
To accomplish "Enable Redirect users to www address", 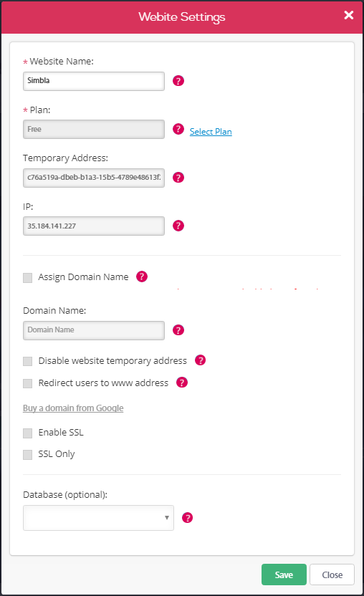I will click(27, 383).
